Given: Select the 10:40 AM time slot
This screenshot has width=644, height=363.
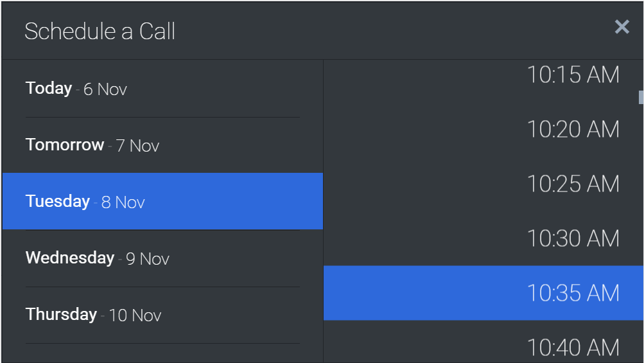Looking at the screenshot, I should 573,348.
